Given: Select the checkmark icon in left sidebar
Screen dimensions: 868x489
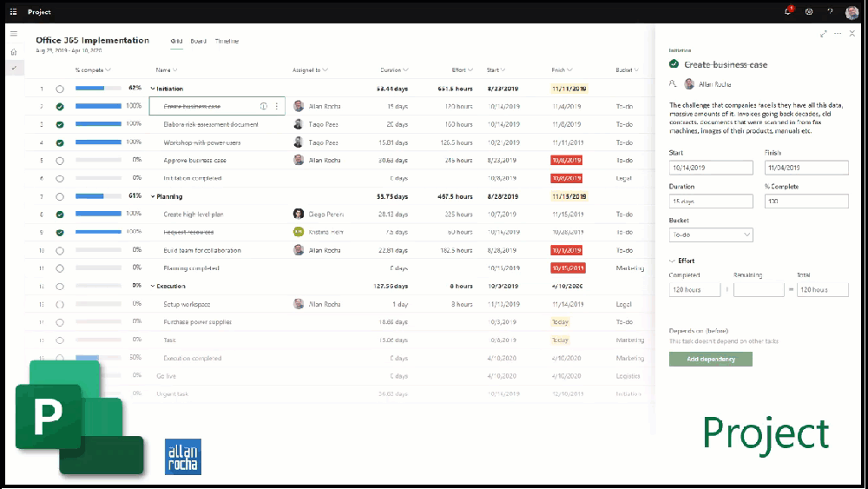Looking at the screenshot, I should (14, 68).
